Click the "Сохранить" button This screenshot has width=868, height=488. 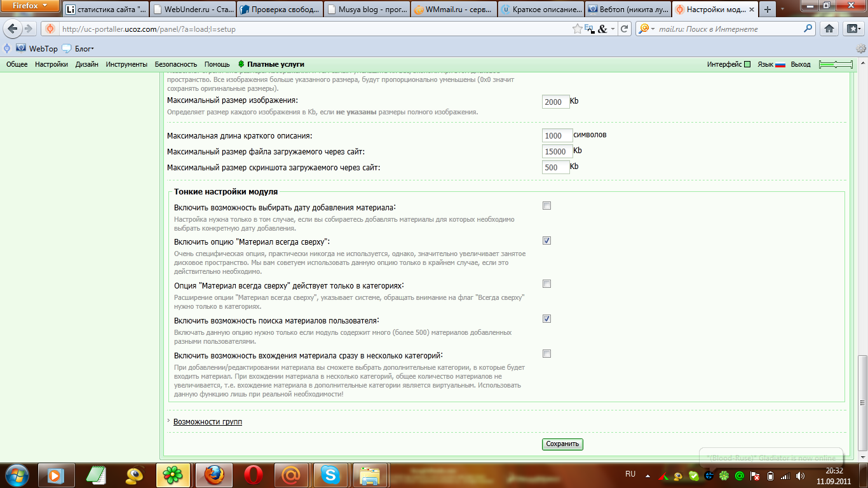point(562,444)
